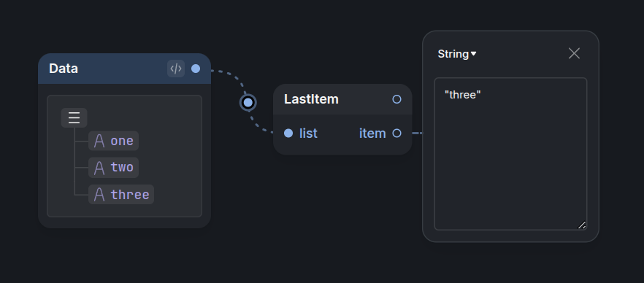Select the list icon in Data tree

[x=74, y=117]
